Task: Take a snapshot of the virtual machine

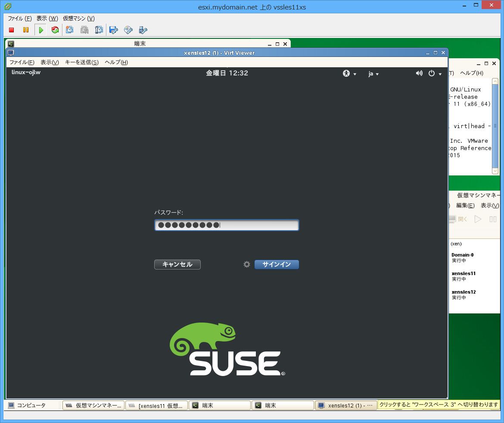Action: point(69,30)
